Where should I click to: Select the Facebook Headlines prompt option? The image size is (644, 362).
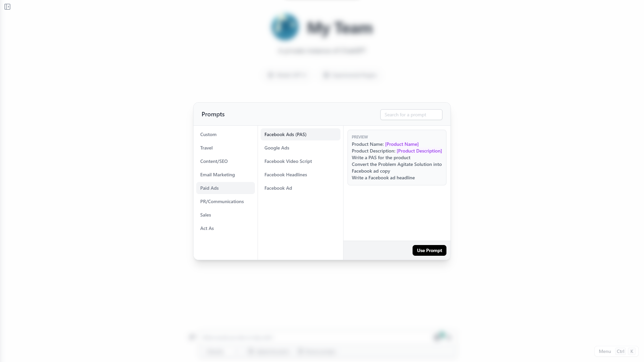[286, 174]
